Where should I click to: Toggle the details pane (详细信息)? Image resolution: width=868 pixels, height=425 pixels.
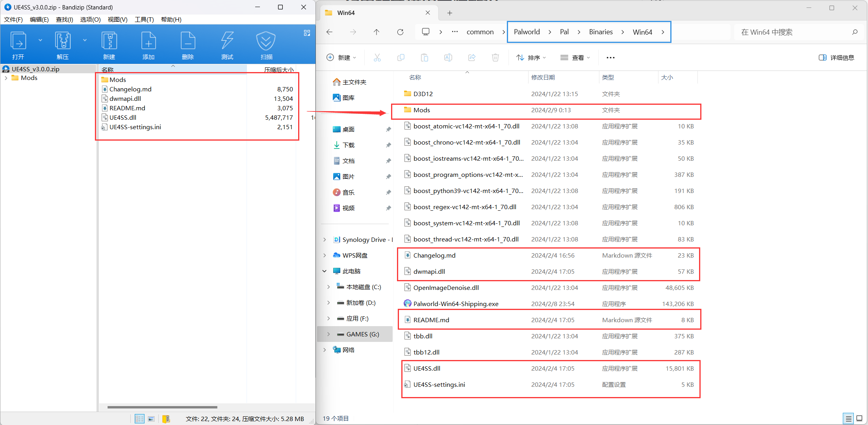[836, 58]
